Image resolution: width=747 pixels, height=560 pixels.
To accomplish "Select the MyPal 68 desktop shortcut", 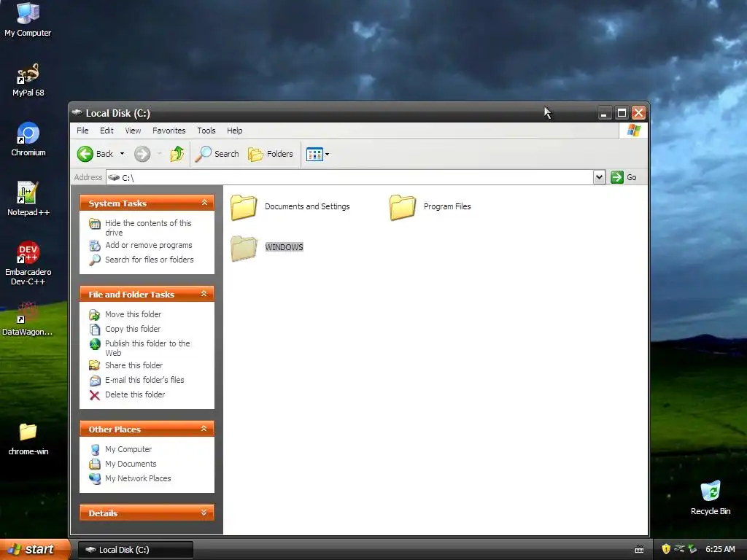I will pos(28,80).
